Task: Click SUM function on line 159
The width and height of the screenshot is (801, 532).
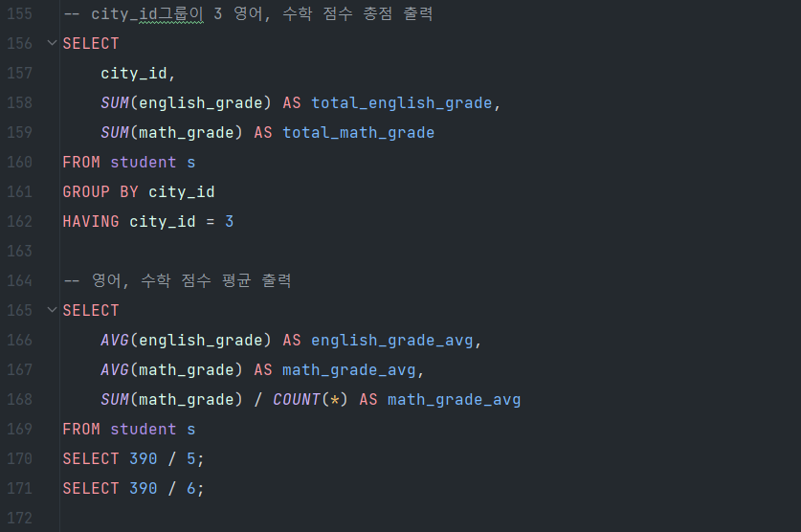Action: [115, 133]
